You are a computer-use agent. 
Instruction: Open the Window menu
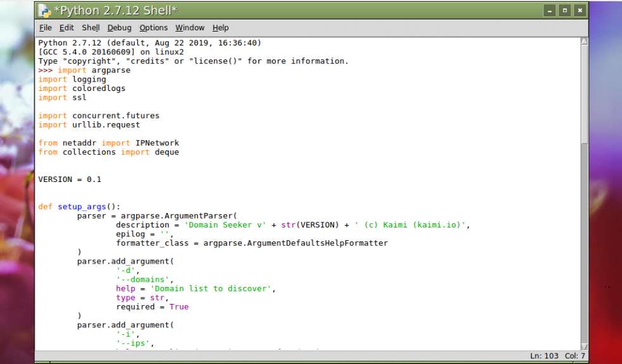point(190,28)
